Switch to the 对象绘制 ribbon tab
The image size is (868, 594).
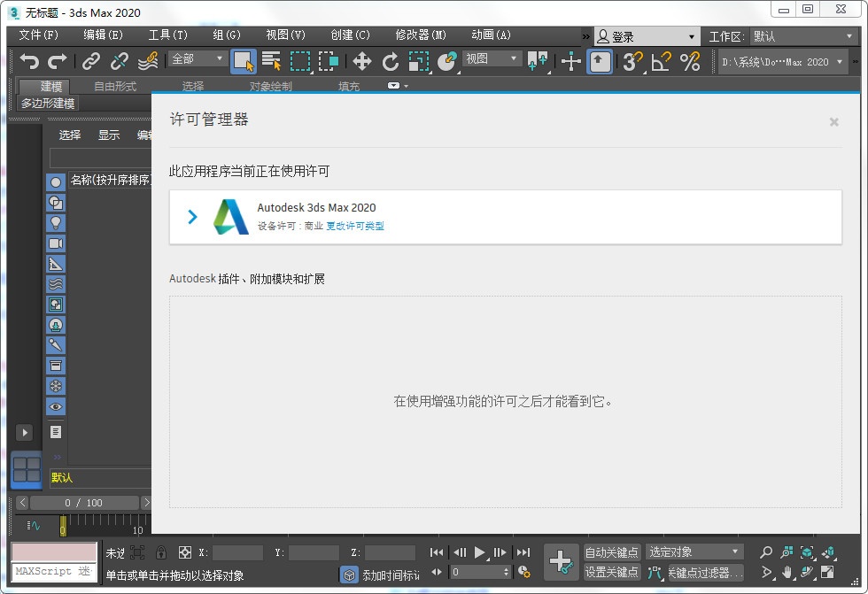[x=272, y=86]
